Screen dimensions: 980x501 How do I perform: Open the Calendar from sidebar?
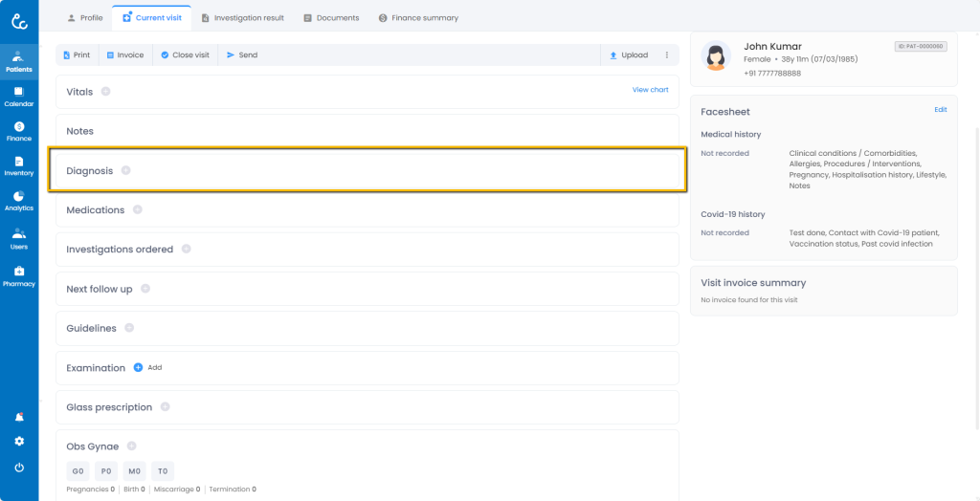[19, 96]
